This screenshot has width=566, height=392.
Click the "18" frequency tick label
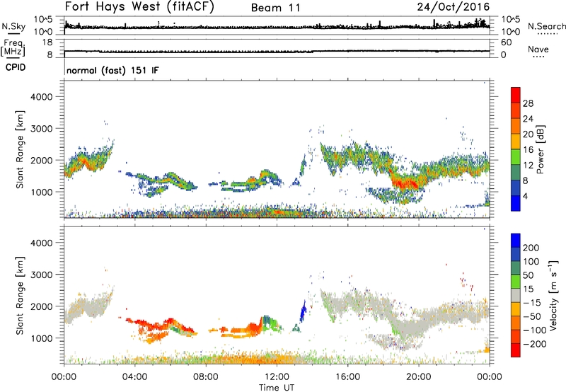point(47,42)
